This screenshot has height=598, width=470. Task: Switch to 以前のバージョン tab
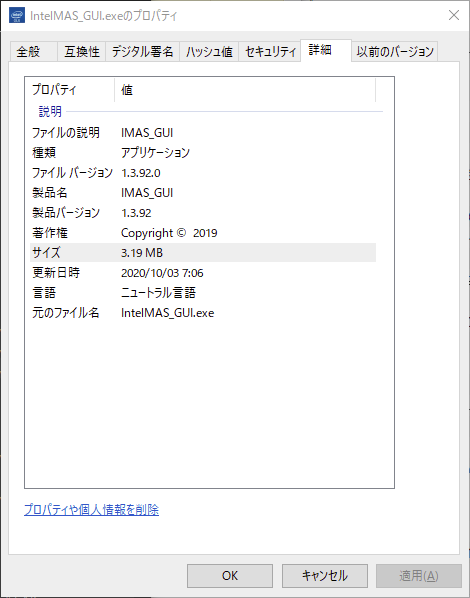(x=394, y=51)
